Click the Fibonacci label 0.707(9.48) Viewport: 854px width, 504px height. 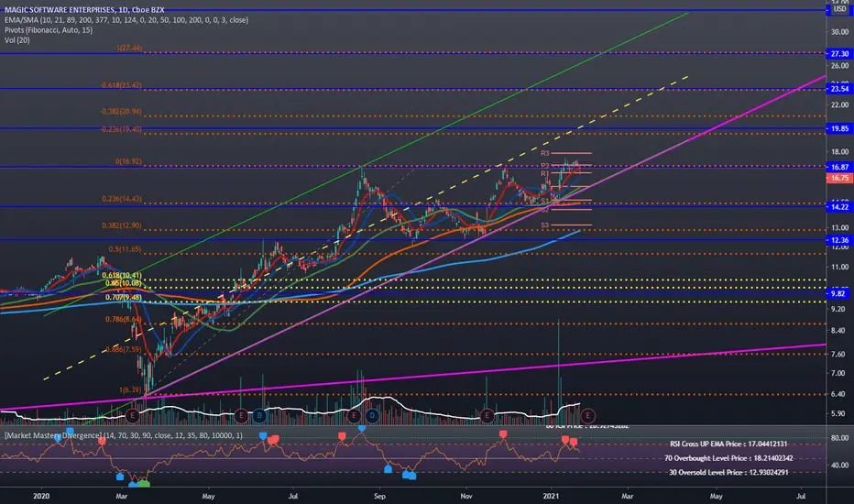click(124, 298)
